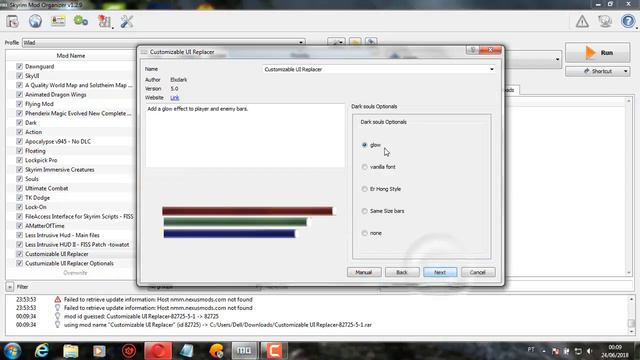The image size is (640, 360).
Task: Open media player icon on taskbar
Action: [x=99, y=351]
